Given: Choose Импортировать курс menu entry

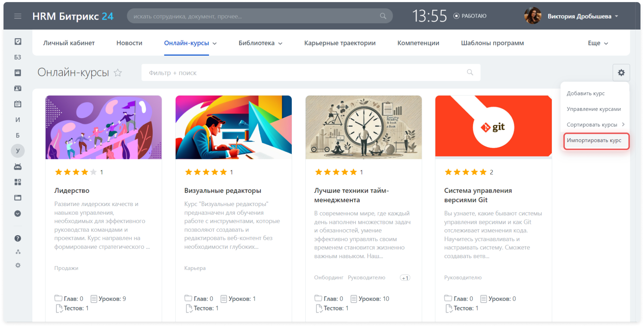Looking at the screenshot, I should coord(594,140).
